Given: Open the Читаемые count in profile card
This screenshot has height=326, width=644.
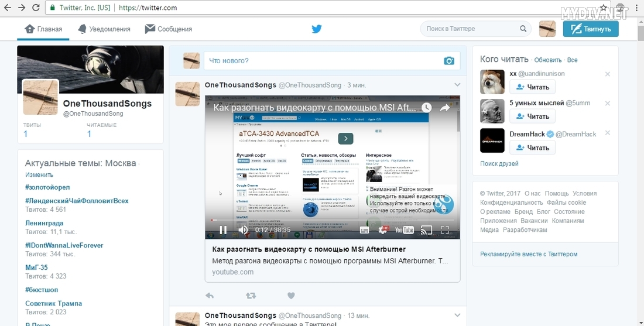Looking at the screenshot, I should 102,130.
